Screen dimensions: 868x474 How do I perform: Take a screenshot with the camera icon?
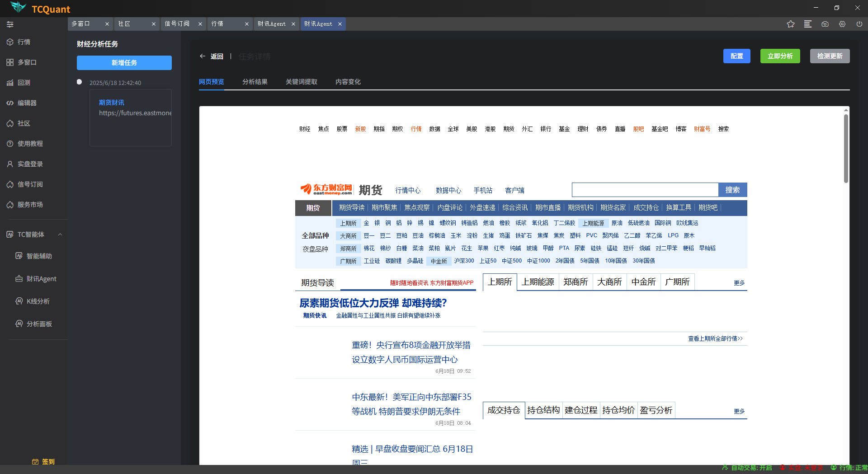click(x=825, y=24)
